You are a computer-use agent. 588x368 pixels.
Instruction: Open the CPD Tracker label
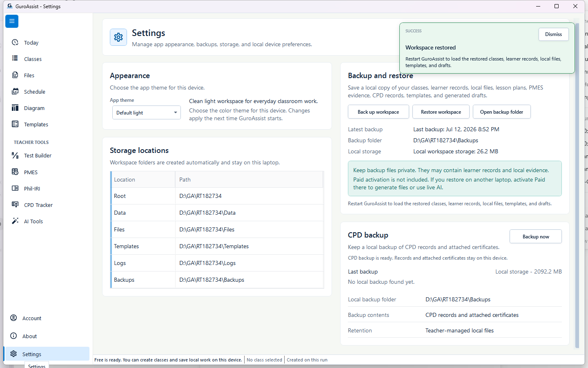tap(38, 205)
